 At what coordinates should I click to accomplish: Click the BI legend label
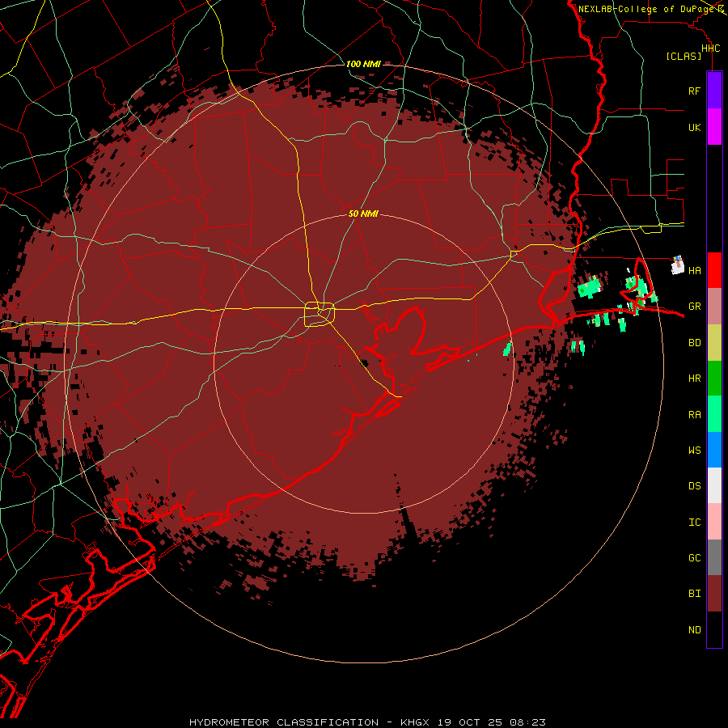(x=694, y=594)
